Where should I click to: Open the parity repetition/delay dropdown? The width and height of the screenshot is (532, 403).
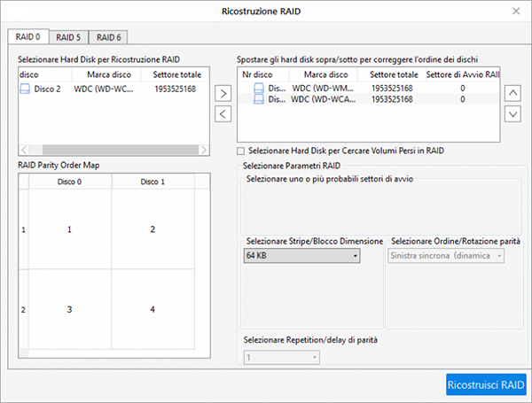coord(281,357)
